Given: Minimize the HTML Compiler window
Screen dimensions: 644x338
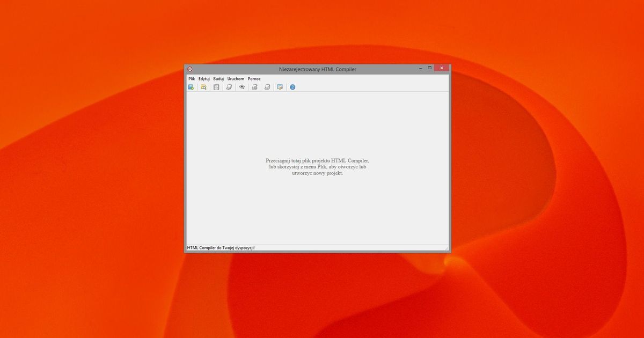Looking at the screenshot, I should pyautogui.click(x=420, y=68).
